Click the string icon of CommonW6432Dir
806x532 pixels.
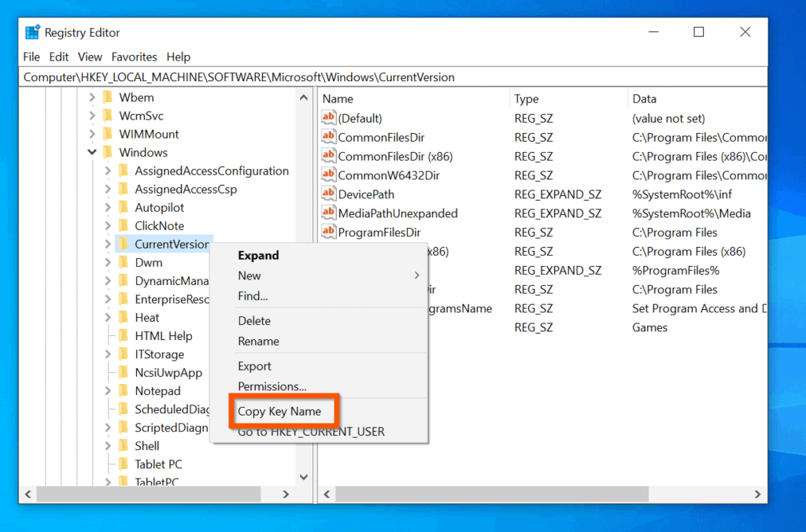click(328, 175)
